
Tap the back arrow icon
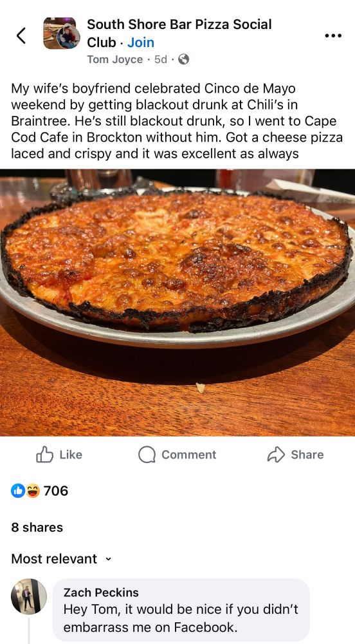click(x=21, y=35)
